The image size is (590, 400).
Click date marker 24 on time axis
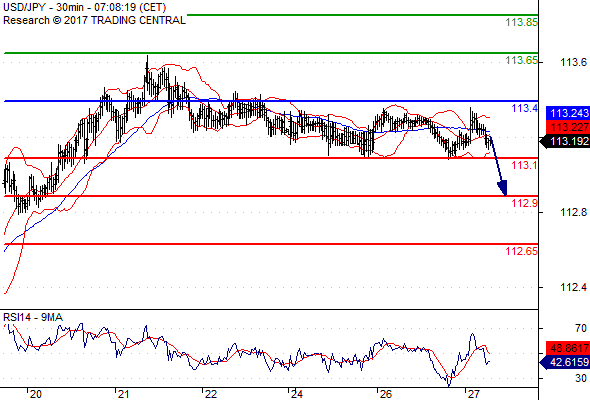click(x=297, y=394)
